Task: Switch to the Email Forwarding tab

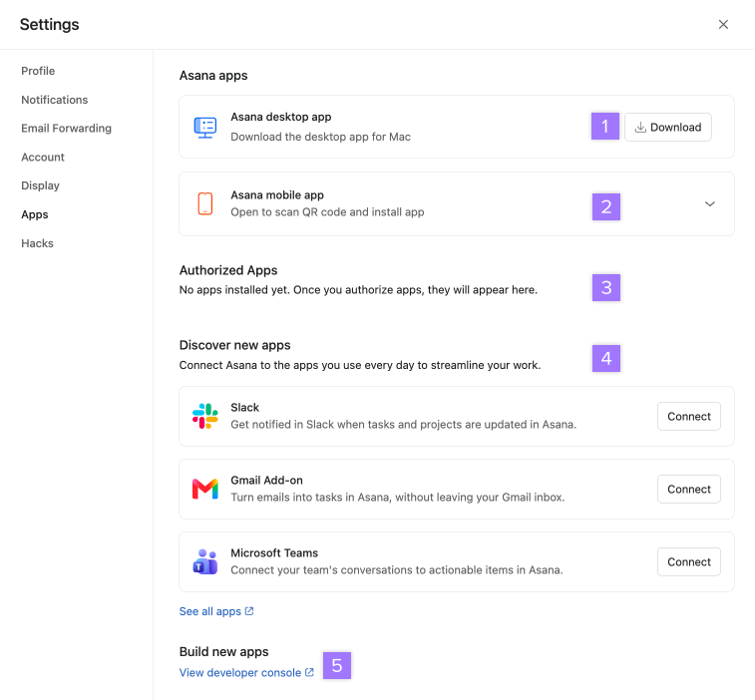Action: pyautogui.click(x=67, y=128)
